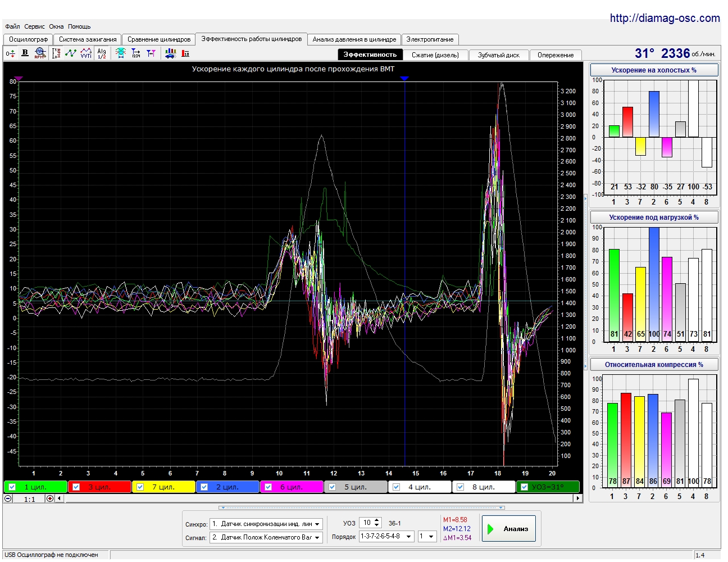
Task: Click the 1:1 zoom reset label
Action: pyautogui.click(x=29, y=499)
